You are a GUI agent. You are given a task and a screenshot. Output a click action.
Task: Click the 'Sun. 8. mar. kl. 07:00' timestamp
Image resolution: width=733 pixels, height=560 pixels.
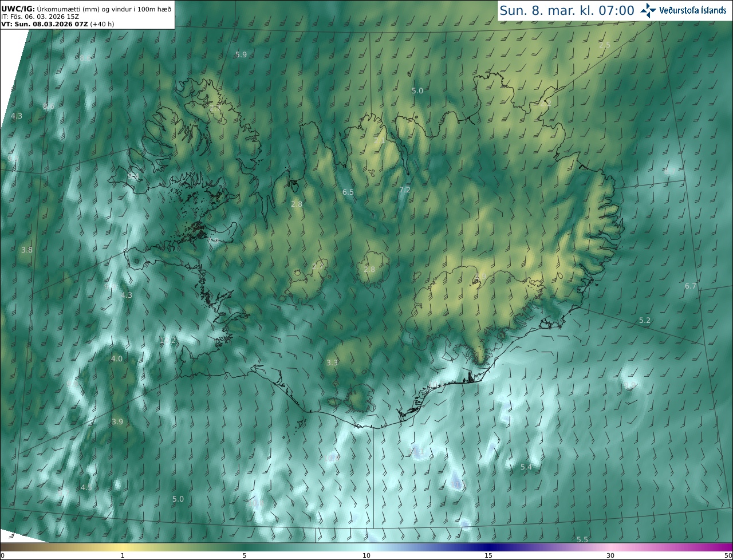pyautogui.click(x=567, y=10)
